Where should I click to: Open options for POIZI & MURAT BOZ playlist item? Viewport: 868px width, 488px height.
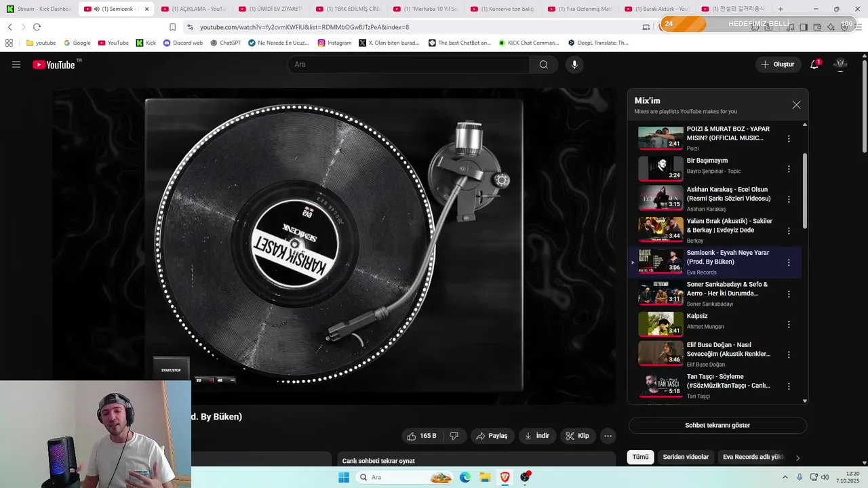[x=789, y=138]
